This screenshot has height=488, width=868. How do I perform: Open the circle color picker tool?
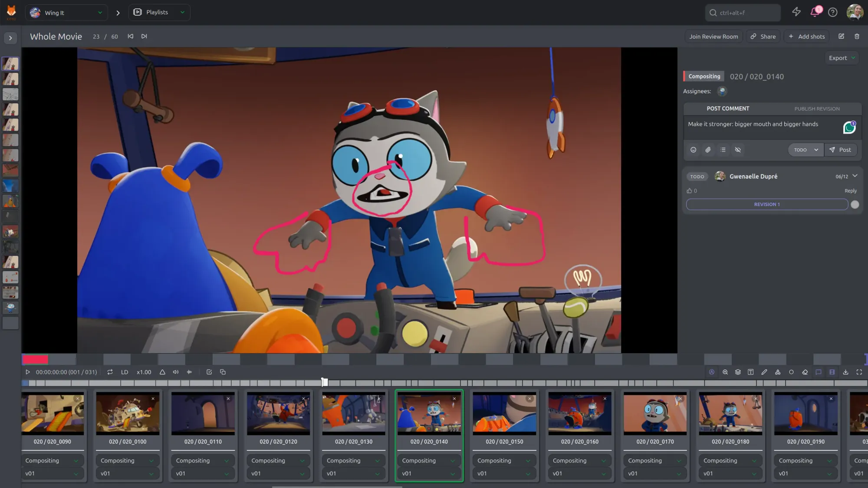click(x=791, y=372)
